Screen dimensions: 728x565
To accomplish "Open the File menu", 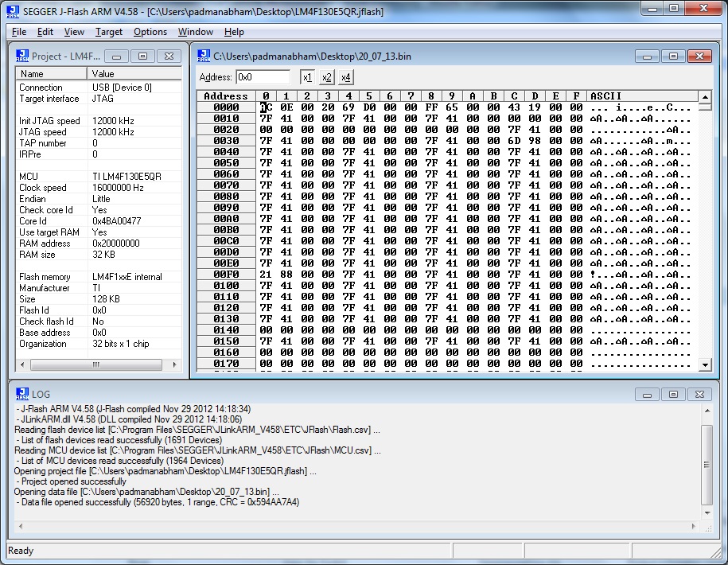I will pyautogui.click(x=19, y=32).
